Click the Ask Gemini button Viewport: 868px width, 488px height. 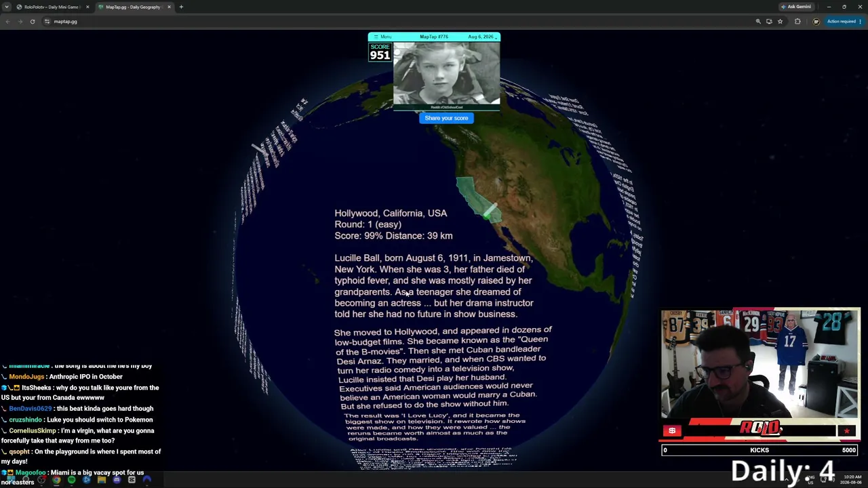(x=796, y=7)
